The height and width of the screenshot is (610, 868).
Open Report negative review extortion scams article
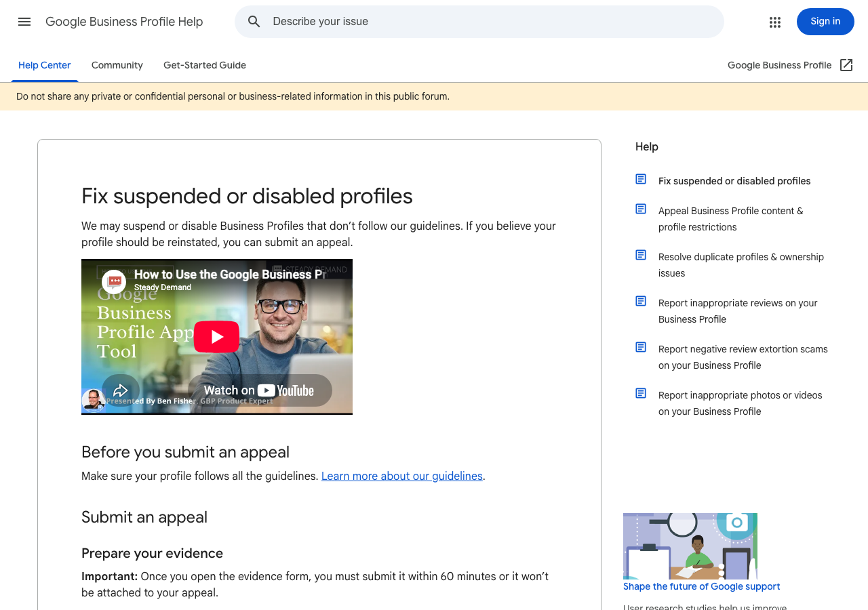point(743,357)
